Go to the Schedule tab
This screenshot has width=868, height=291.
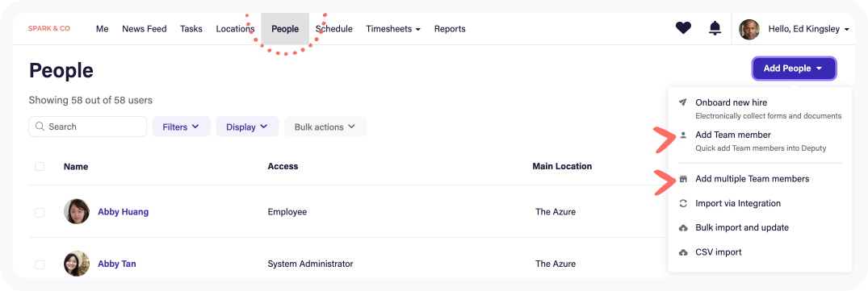333,29
